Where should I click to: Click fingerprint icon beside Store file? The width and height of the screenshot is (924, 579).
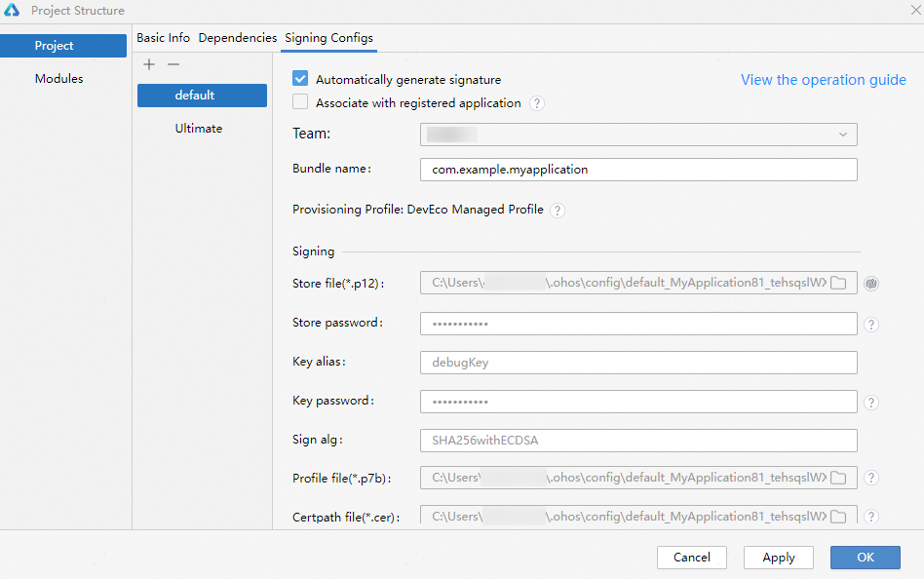871,284
